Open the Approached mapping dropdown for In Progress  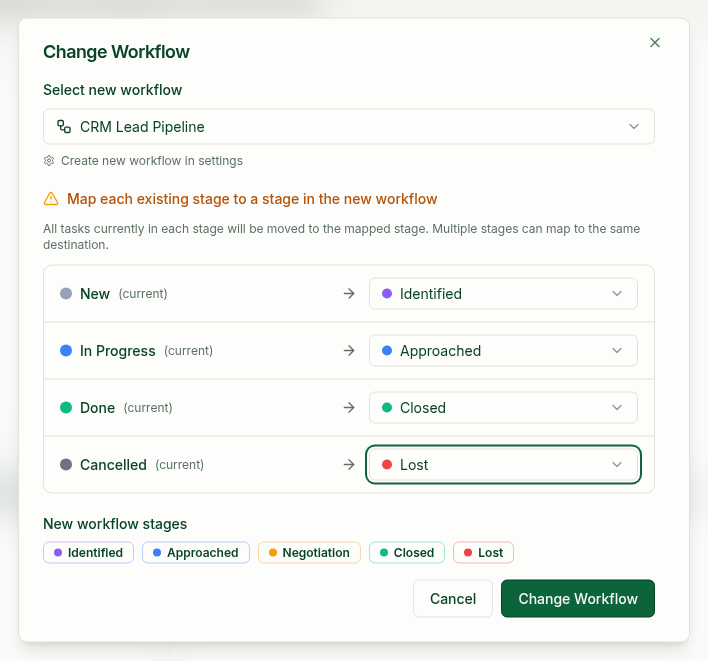click(x=503, y=350)
